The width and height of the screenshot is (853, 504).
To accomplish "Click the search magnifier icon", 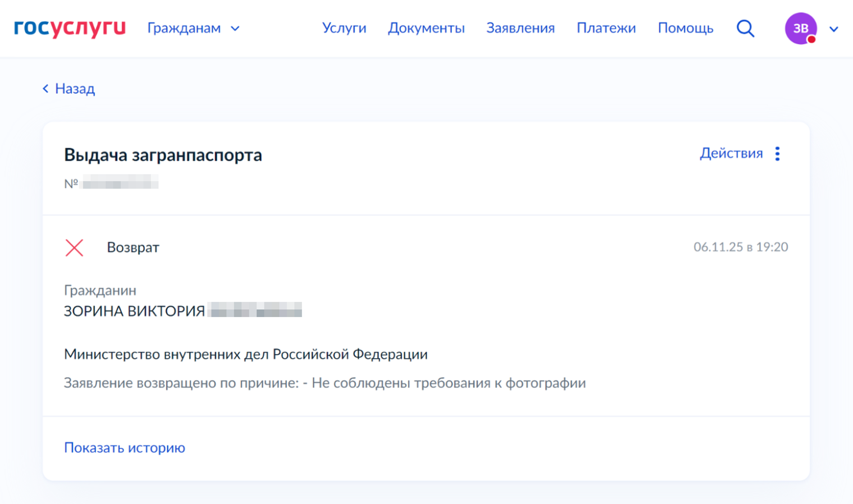I will click(745, 28).
